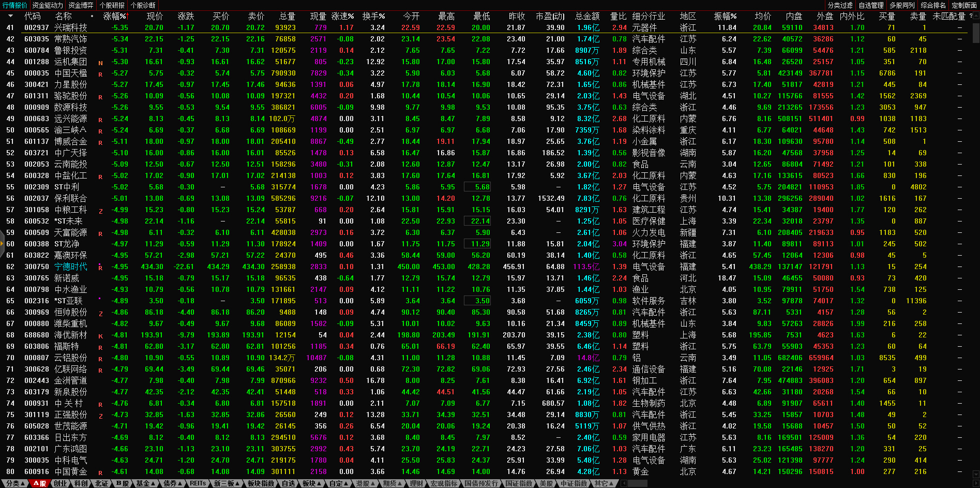
Task: Select the 宁德时代 stock row name
Action: [x=71, y=267]
